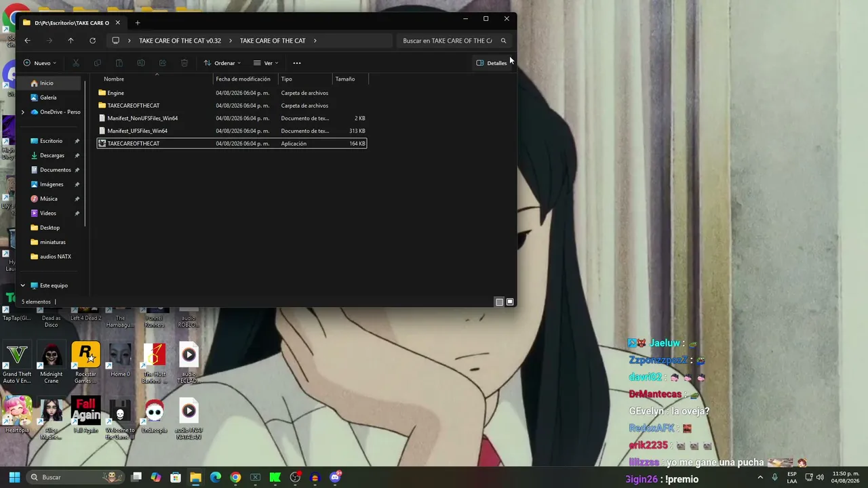Open Task View from the taskbar
The image size is (868, 488).
136,477
